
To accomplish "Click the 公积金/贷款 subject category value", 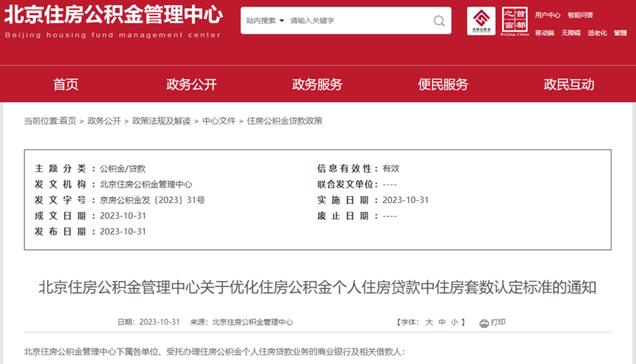I will (123, 169).
